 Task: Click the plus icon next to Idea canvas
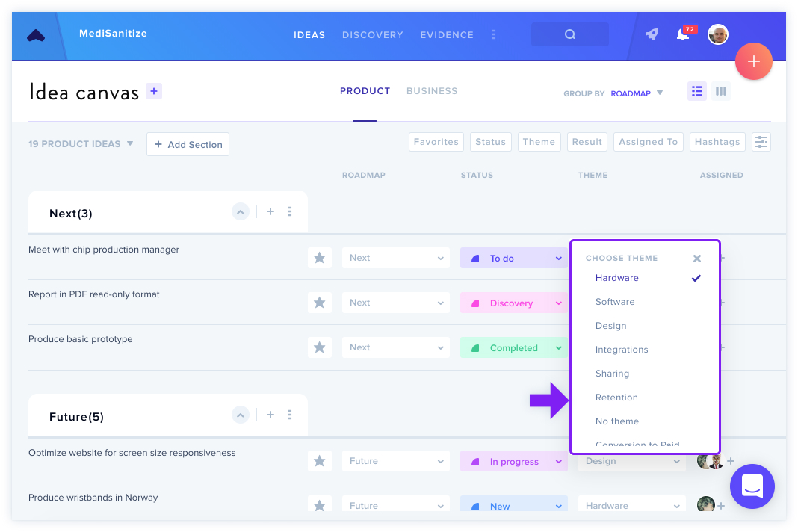[x=154, y=91]
